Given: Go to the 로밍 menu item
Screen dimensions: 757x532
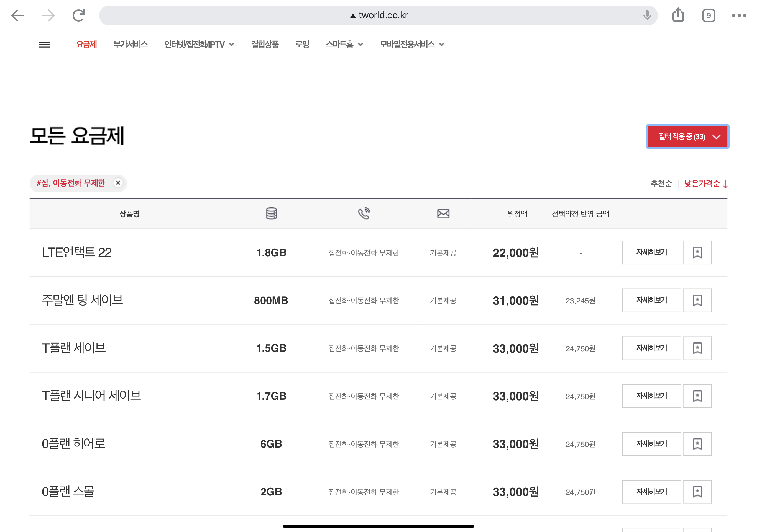Looking at the screenshot, I should (x=302, y=45).
